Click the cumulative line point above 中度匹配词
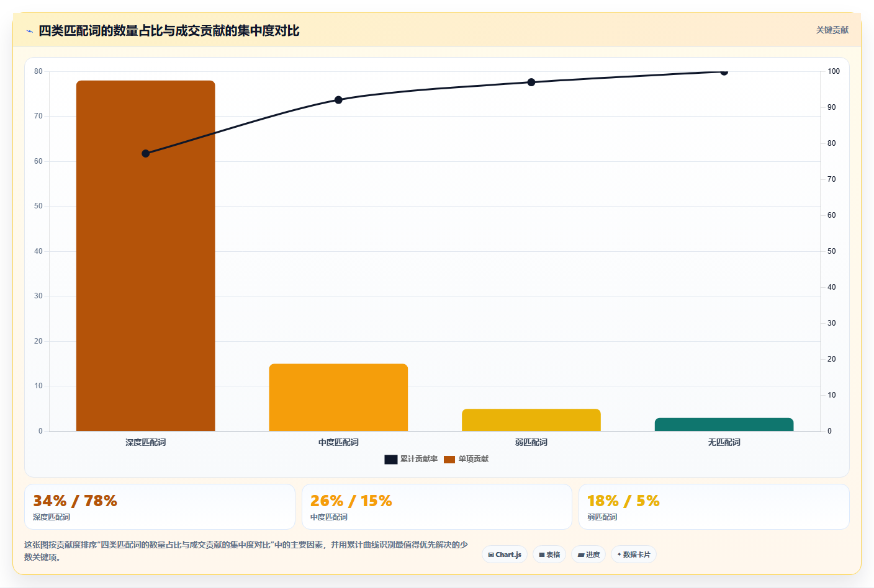The image size is (874, 588). click(x=338, y=100)
